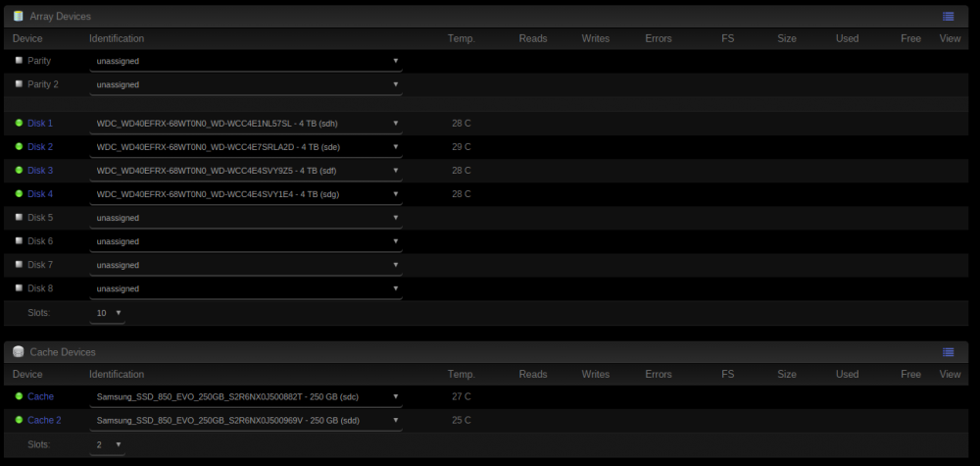Click Disk 6 grey status indicator
Screen dimensions: 980x466
(19, 240)
